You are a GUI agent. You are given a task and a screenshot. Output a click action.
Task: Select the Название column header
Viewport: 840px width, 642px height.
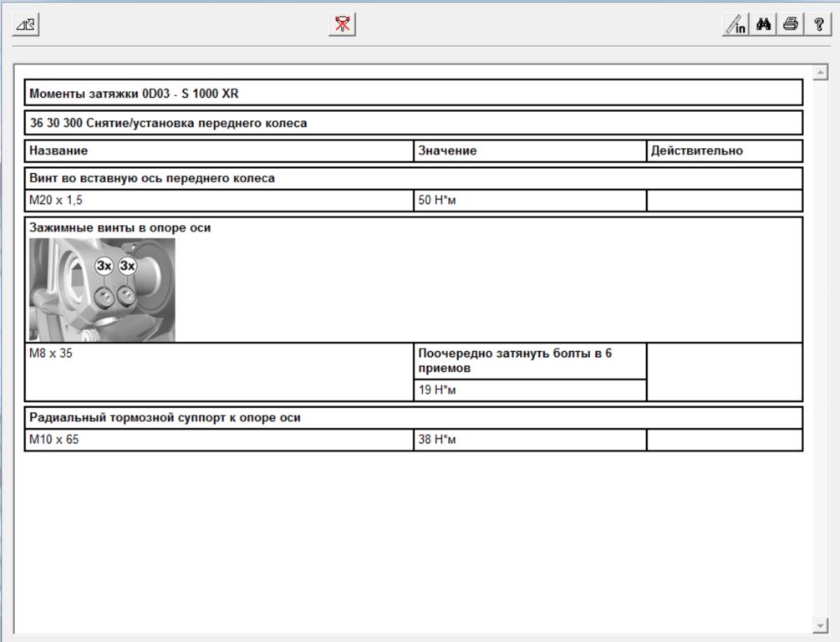pyautogui.click(x=59, y=151)
